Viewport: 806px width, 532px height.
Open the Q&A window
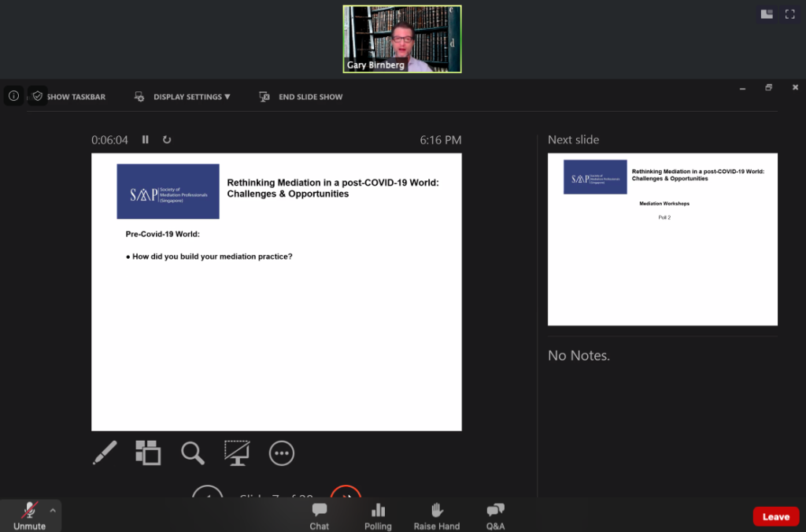pos(496,516)
